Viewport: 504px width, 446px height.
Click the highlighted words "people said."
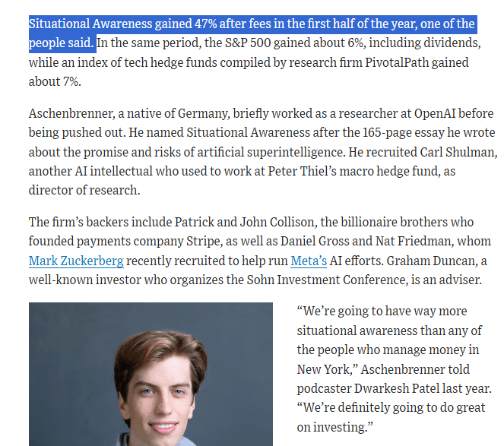(61, 43)
